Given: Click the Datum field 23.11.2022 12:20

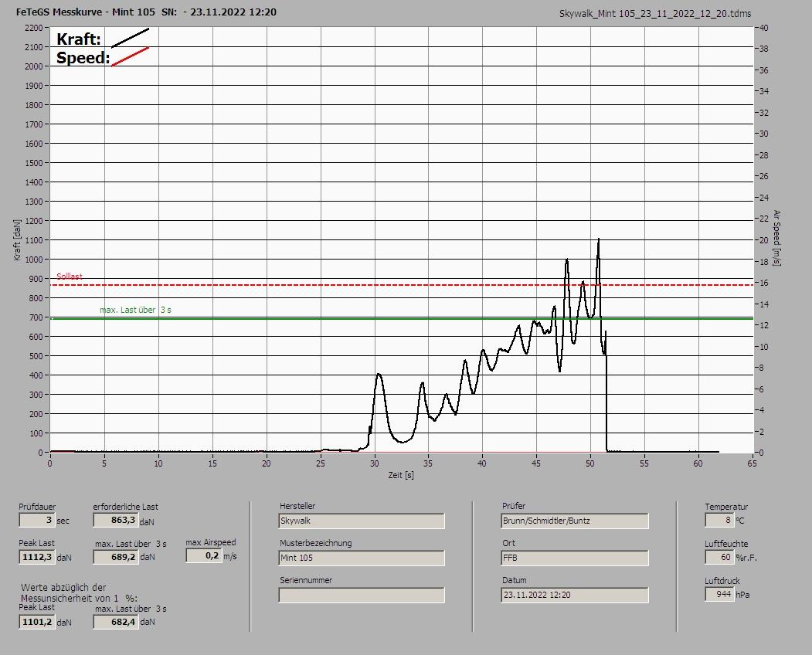Looking at the screenshot, I should pyautogui.click(x=575, y=596).
